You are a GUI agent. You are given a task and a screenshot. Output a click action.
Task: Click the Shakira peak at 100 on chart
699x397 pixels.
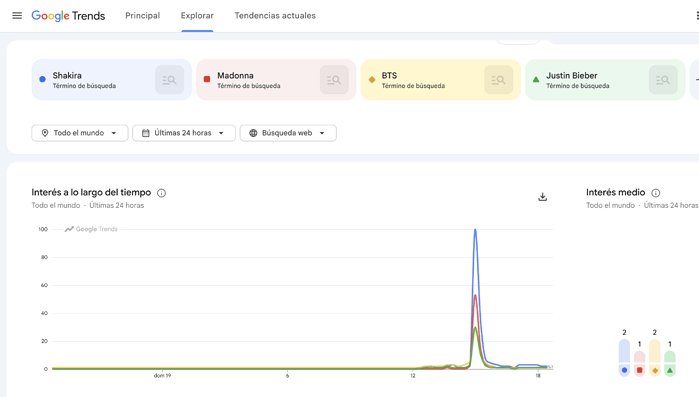[475, 230]
